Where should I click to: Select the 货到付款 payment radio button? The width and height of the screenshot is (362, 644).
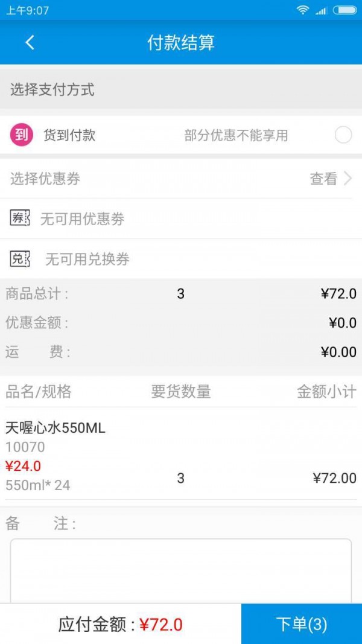click(343, 135)
